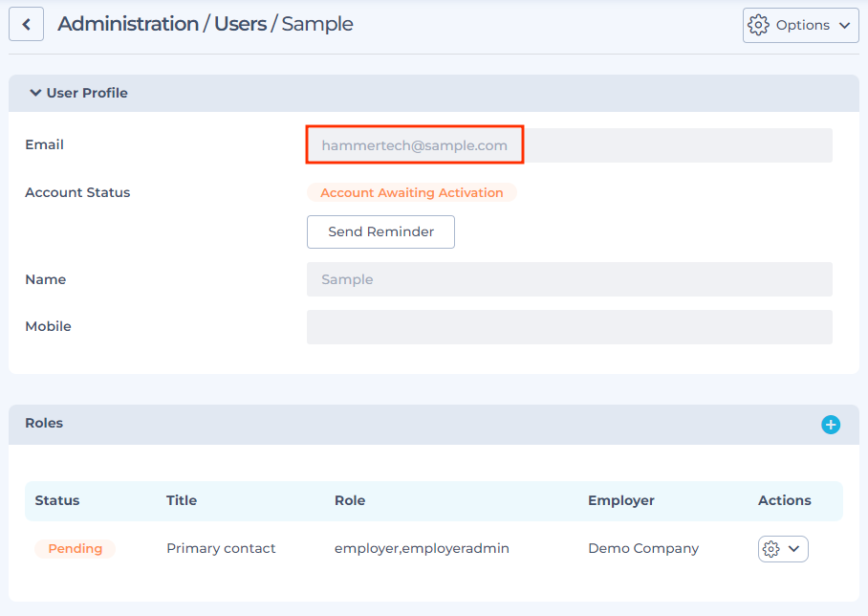Image resolution: width=868 pixels, height=616 pixels.
Task: Click the Account Awaiting Activation badge
Action: [x=412, y=192]
